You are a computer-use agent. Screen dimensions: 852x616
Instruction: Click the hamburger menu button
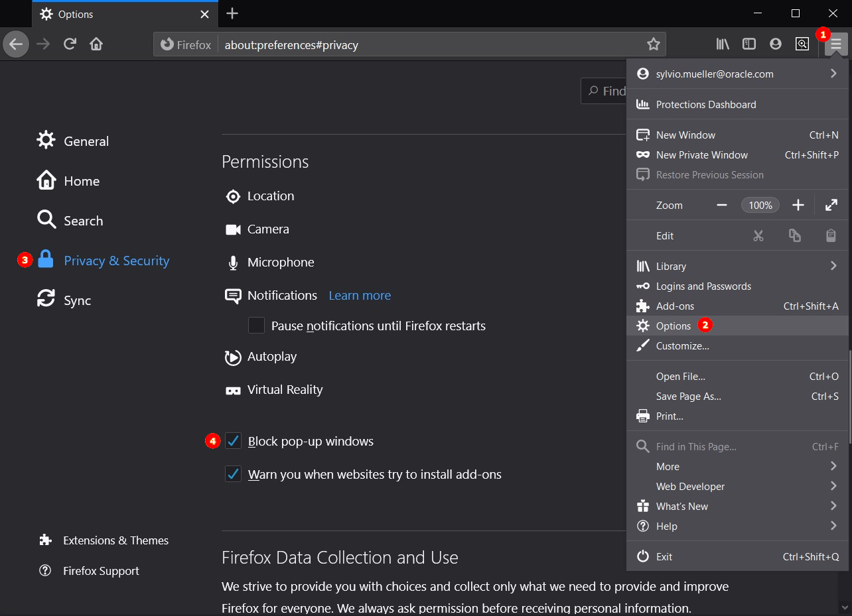[x=835, y=44]
